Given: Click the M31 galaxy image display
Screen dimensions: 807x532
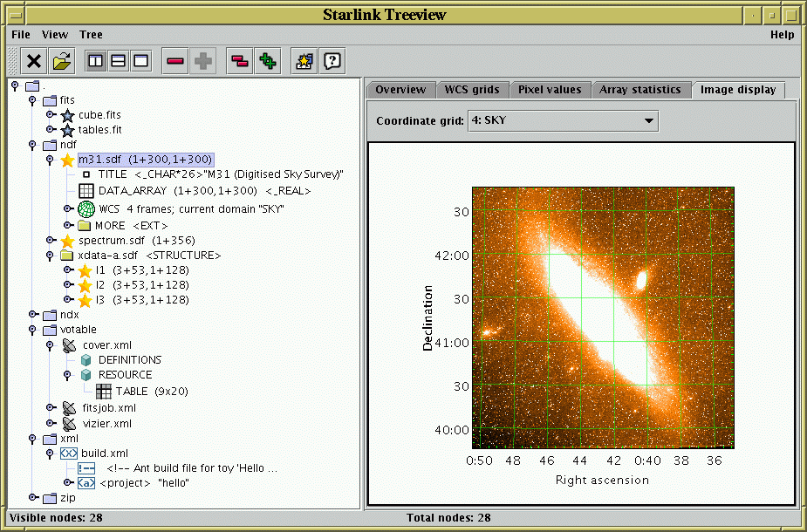Looking at the screenshot, I should 603,317.
